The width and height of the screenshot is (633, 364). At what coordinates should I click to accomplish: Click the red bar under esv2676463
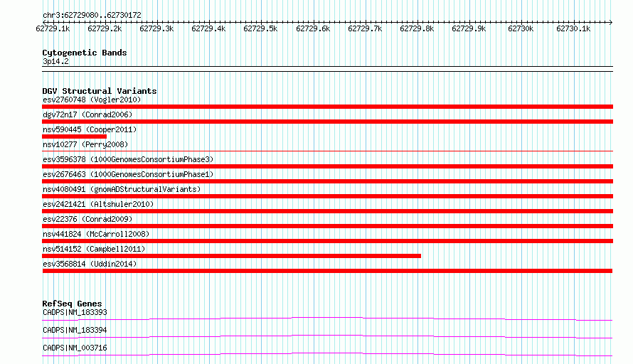(x=327, y=181)
